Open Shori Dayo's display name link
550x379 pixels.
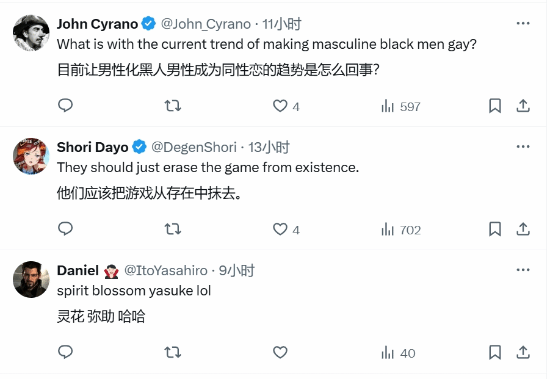(93, 147)
